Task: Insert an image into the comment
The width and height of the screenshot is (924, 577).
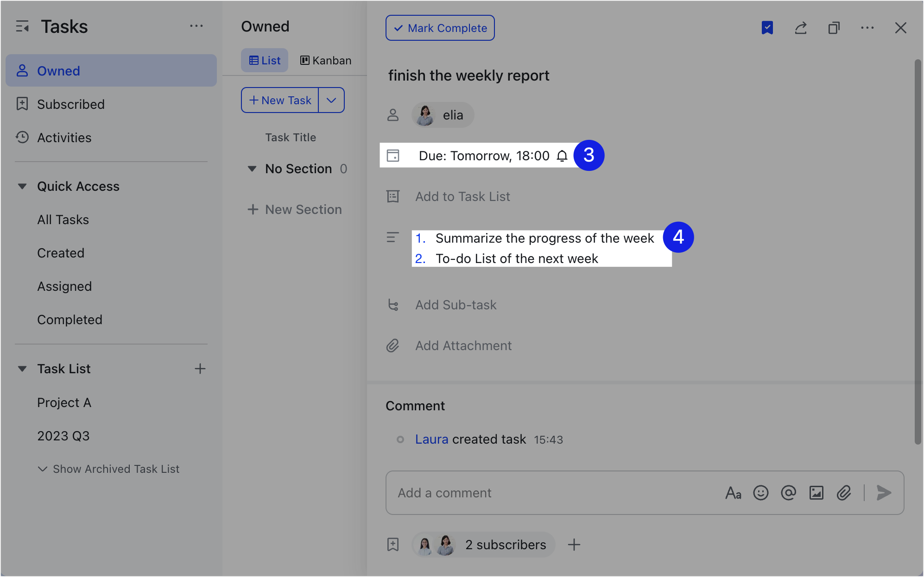Action: [x=816, y=493]
